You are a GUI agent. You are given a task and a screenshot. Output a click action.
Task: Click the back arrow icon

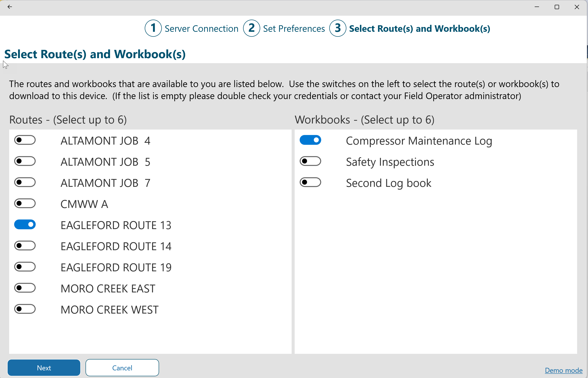[x=10, y=7]
